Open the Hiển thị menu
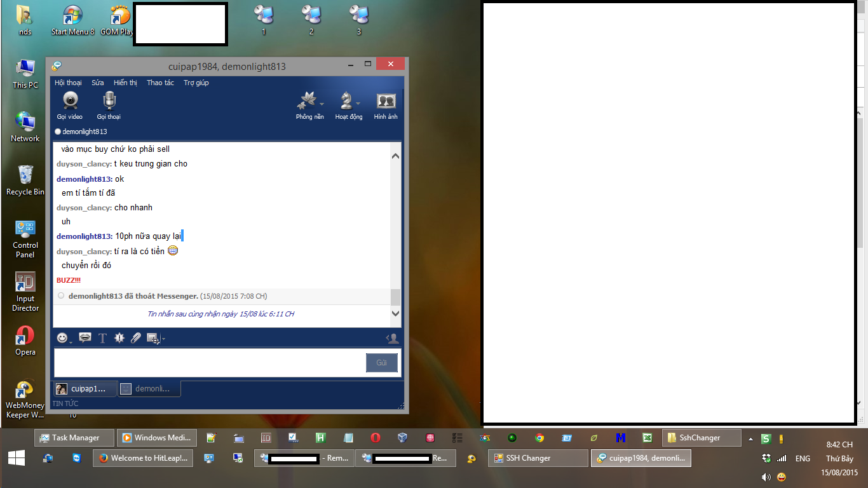This screenshot has height=488, width=868. pyautogui.click(x=125, y=83)
